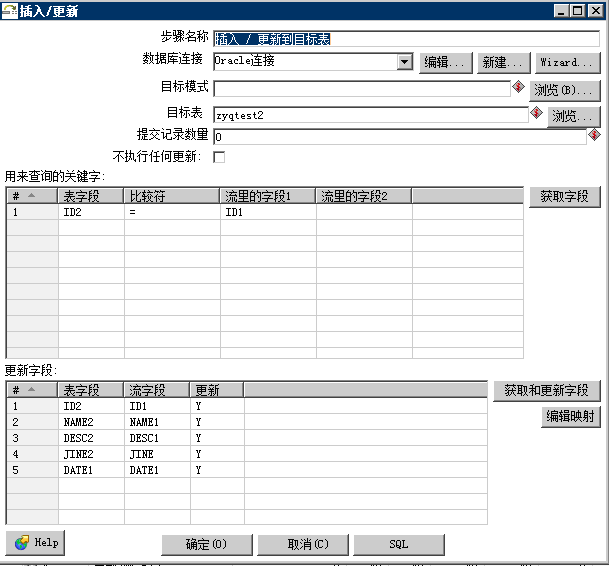Click 表字段 header in the key table
Screen dimensions: 609x566
(91, 196)
